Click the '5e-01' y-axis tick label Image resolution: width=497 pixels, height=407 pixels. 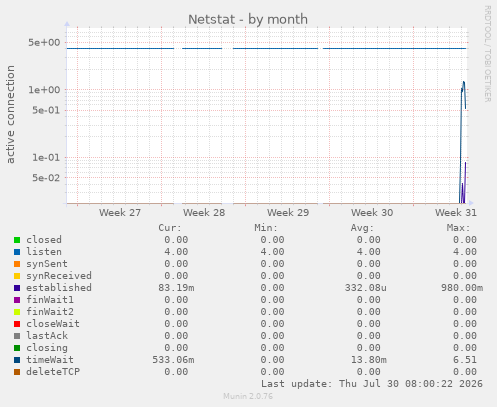tap(46, 110)
